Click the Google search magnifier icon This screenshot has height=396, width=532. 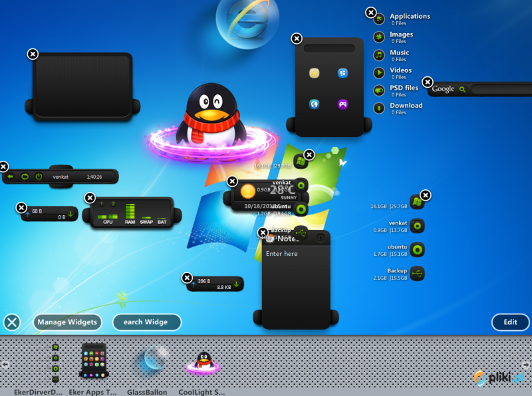point(462,90)
